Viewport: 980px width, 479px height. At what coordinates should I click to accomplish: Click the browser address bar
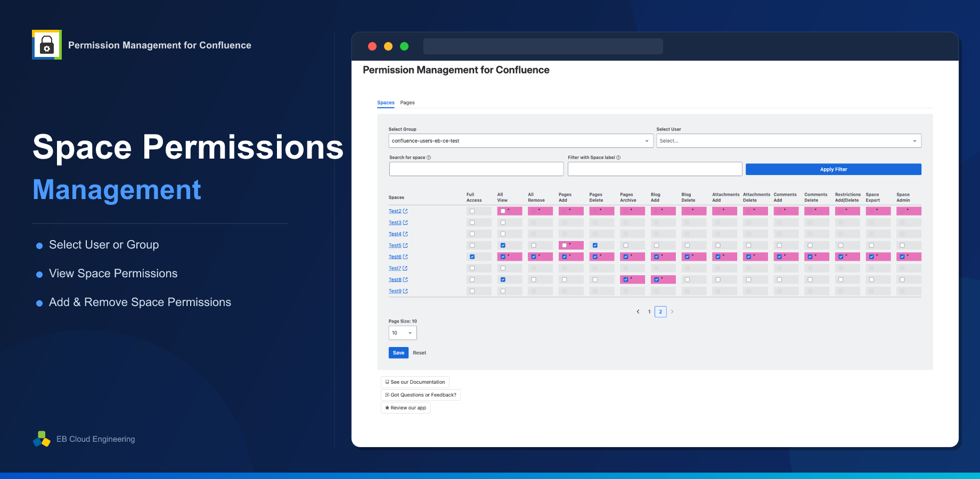pos(543,46)
